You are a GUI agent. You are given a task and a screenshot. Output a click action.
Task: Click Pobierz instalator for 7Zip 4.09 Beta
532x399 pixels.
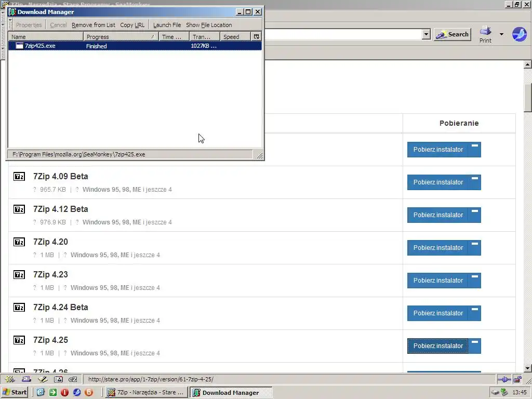click(x=437, y=182)
